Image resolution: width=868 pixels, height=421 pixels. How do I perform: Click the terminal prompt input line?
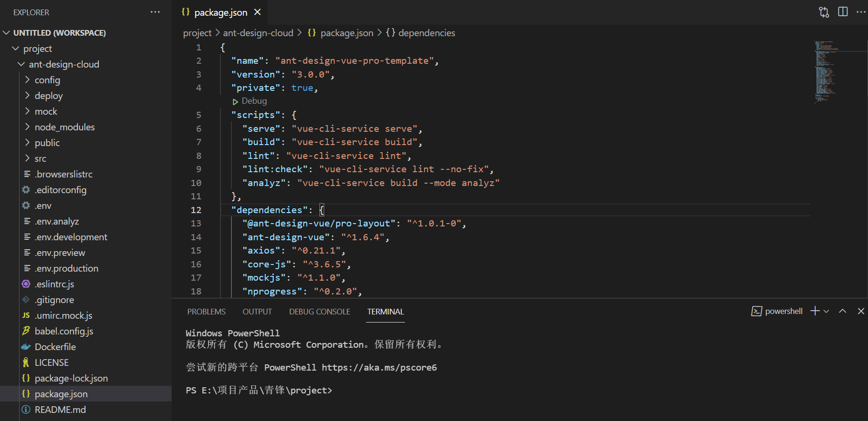(259, 391)
